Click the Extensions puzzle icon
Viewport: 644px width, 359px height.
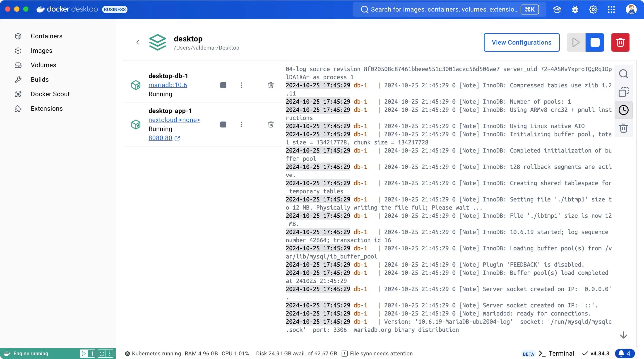(18, 109)
